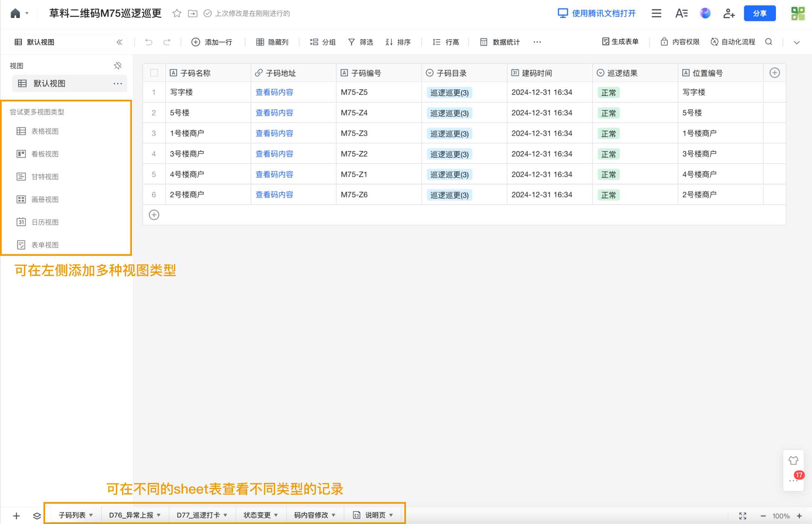This screenshot has height=524, width=812.
Task: Click the document title 草料二维码M75巡逻巡更
Action: (105, 14)
